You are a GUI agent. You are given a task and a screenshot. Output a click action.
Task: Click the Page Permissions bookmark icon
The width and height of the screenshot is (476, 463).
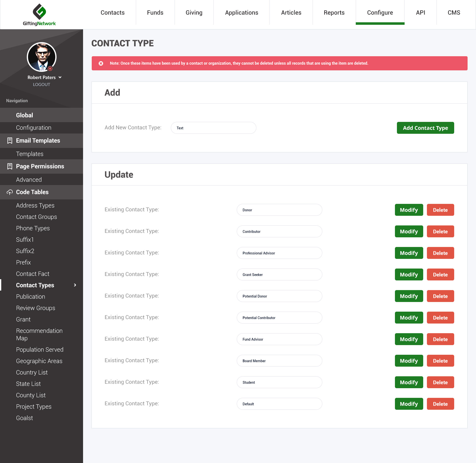[x=10, y=166]
